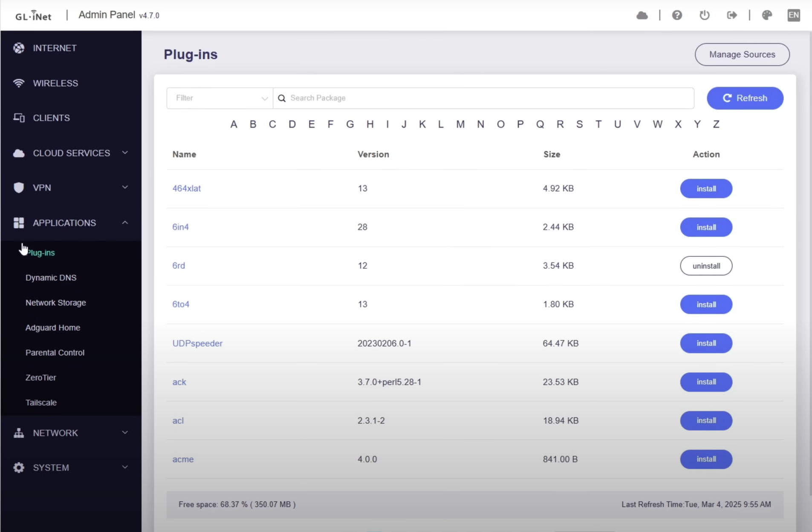Open the acl package link
Screen dimensions: 812x532
pos(178,421)
